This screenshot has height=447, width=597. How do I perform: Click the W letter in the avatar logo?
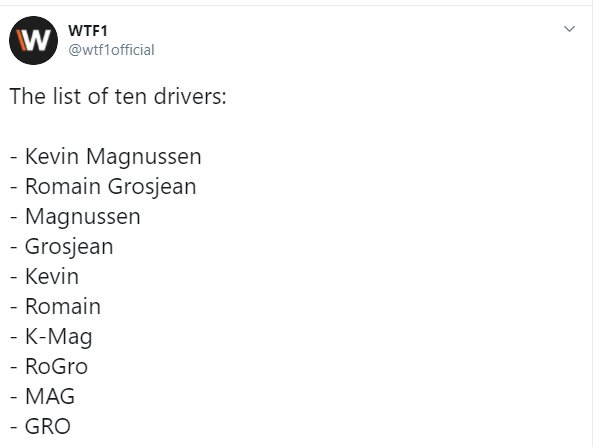click(x=37, y=40)
